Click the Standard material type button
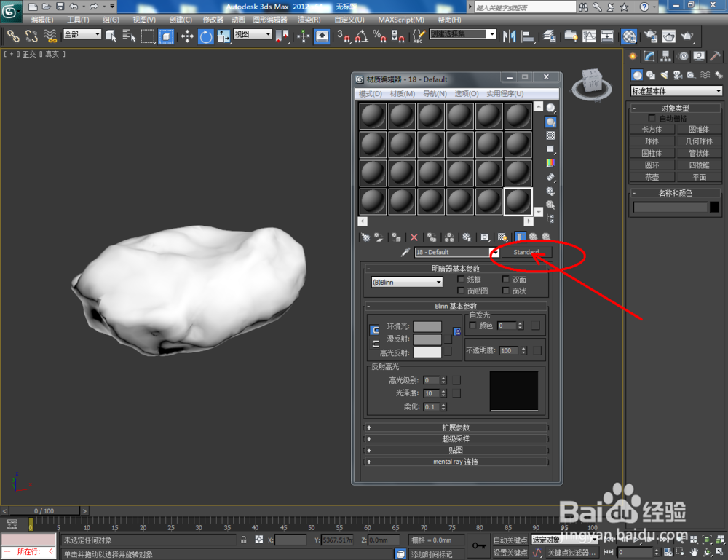Viewport: 728px width, 560px height. pos(526,252)
